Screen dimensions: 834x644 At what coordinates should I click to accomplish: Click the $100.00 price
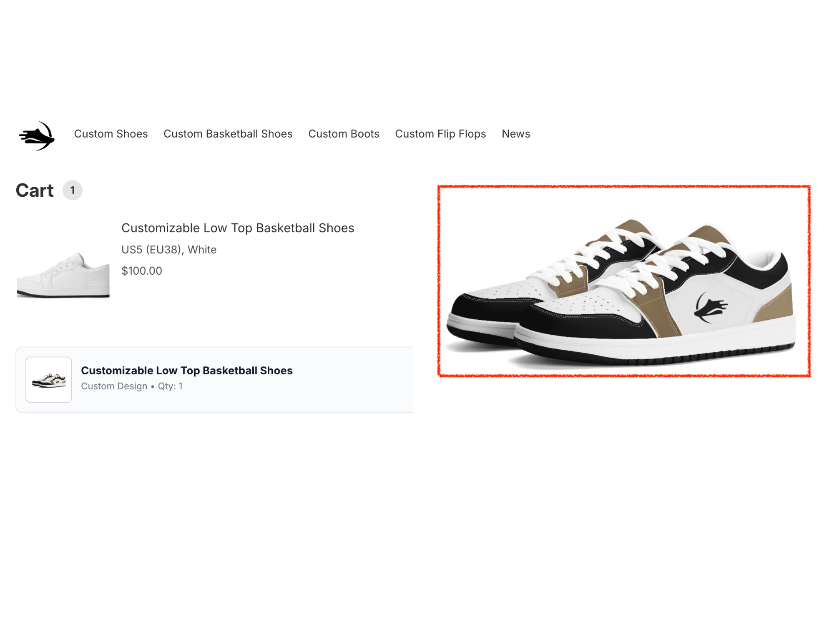point(142,271)
